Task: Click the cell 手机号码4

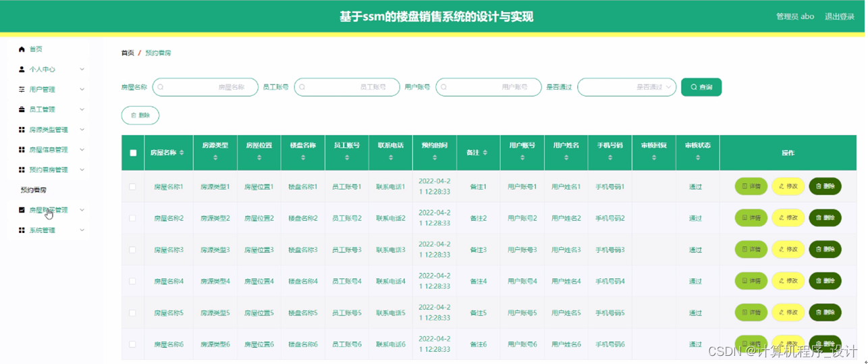Action: pyautogui.click(x=609, y=281)
